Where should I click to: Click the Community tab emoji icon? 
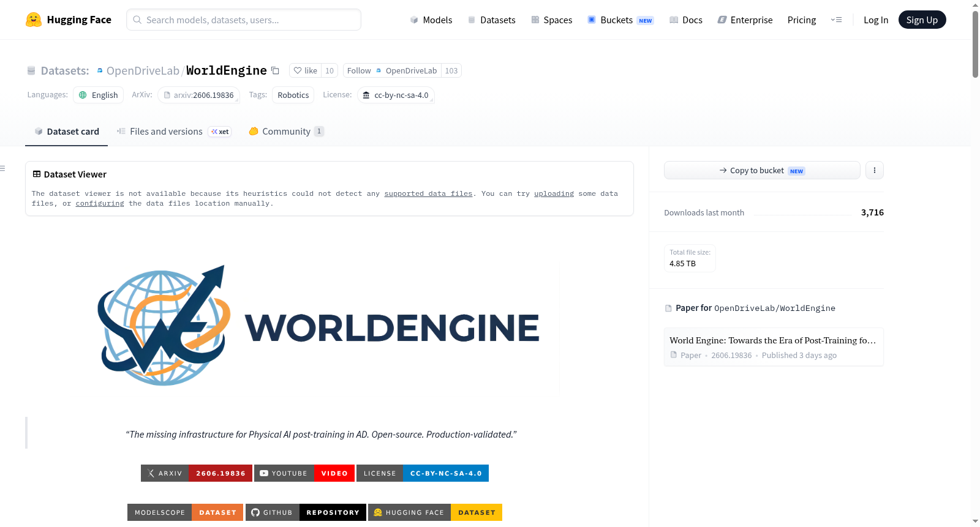click(x=254, y=131)
